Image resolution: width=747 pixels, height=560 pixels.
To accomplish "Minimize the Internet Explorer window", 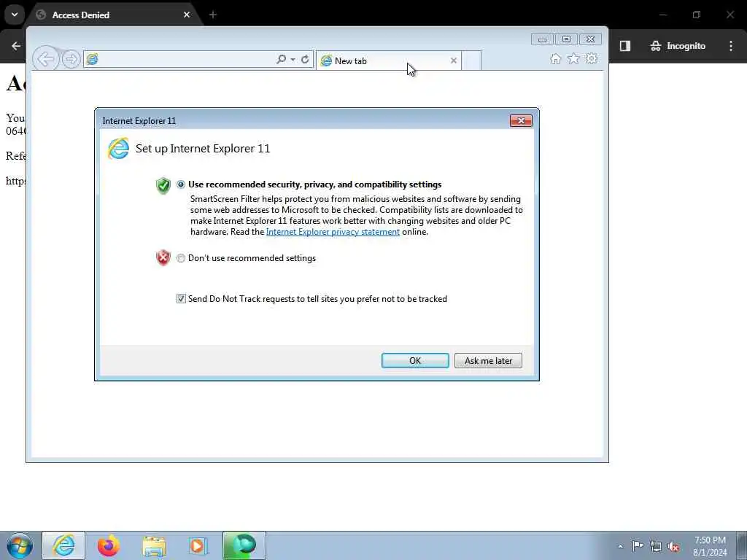I will [x=542, y=39].
